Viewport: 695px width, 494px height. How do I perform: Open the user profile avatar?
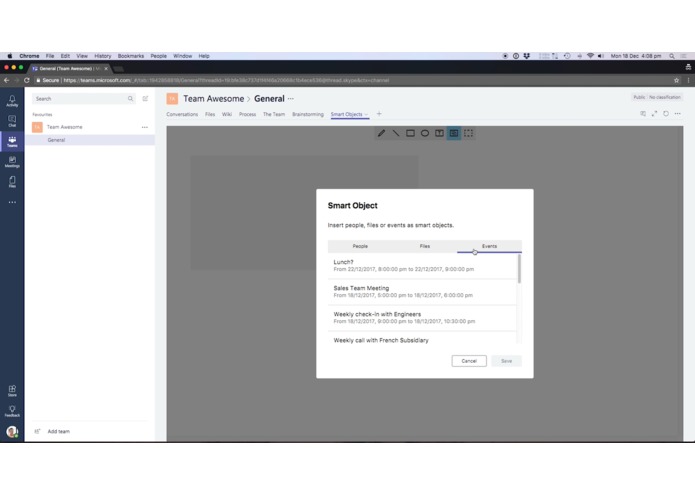[12, 431]
